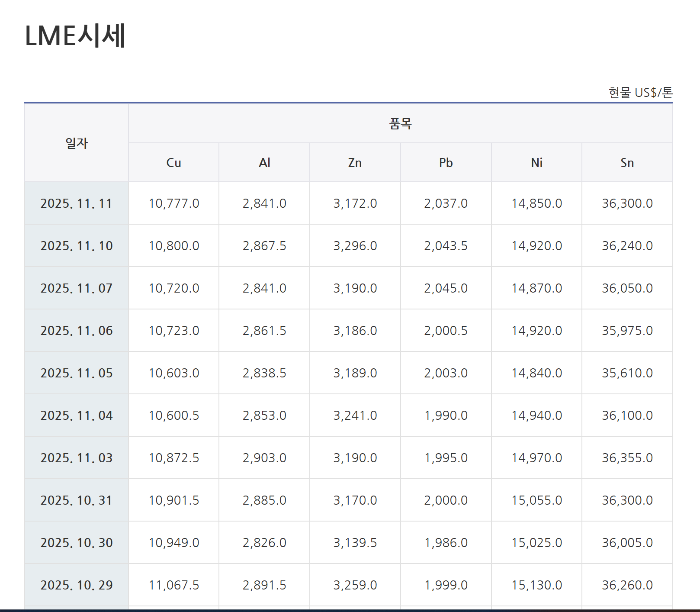Image resolution: width=700 pixels, height=612 pixels.
Task: Click the Sn column header
Action: tap(627, 163)
